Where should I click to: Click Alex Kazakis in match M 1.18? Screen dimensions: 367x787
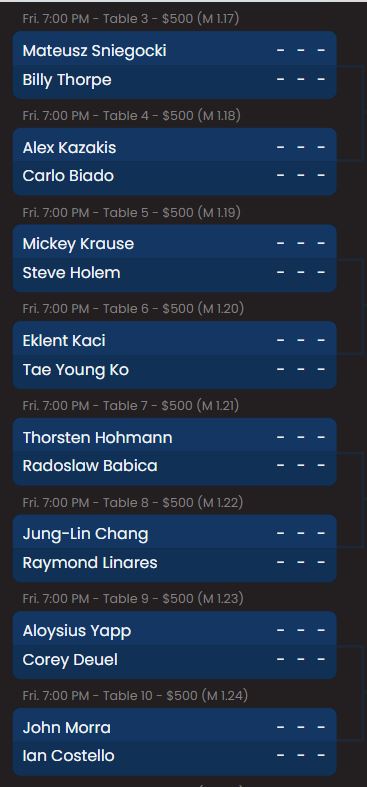click(69, 148)
